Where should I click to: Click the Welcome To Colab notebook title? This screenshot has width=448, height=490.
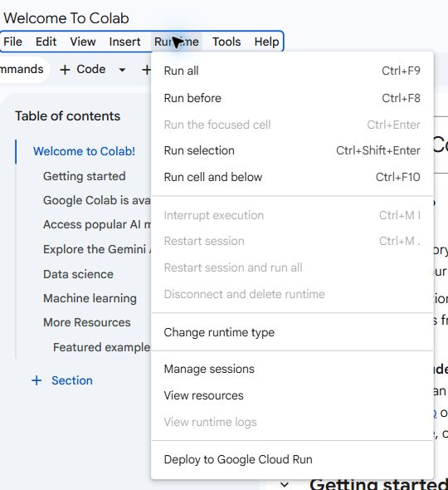coord(66,18)
